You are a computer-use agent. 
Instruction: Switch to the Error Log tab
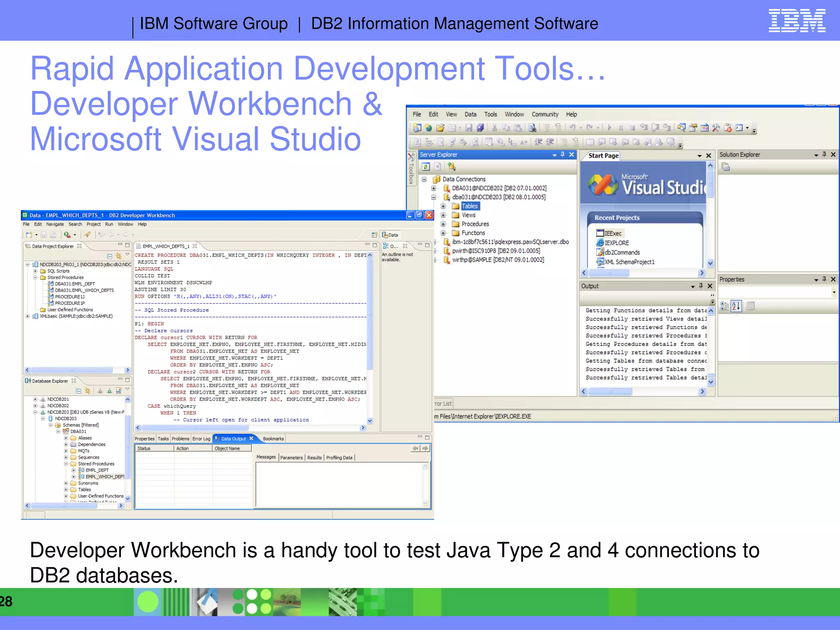(201, 439)
